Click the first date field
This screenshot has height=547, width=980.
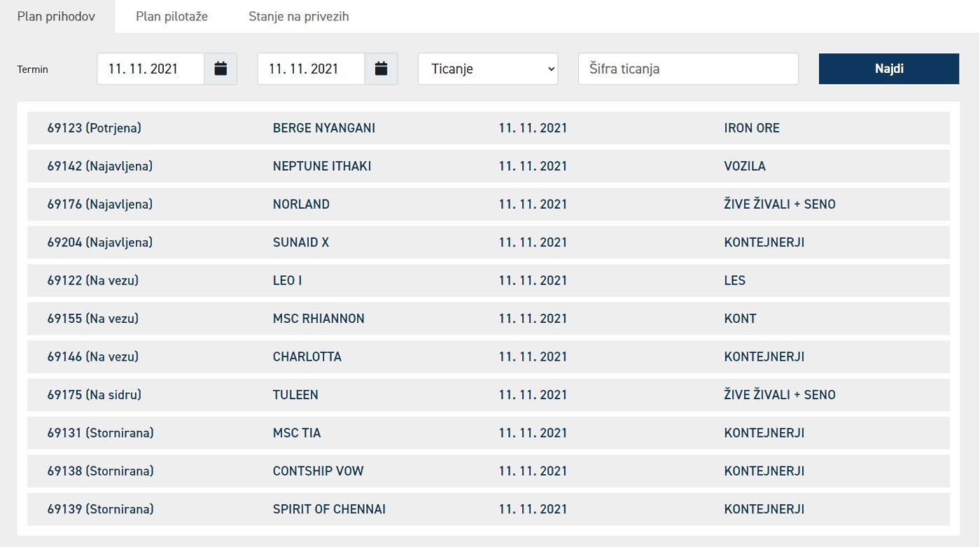tap(150, 69)
